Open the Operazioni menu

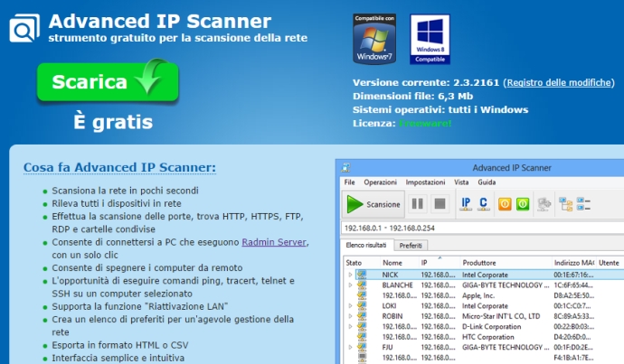click(x=380, y=182)
